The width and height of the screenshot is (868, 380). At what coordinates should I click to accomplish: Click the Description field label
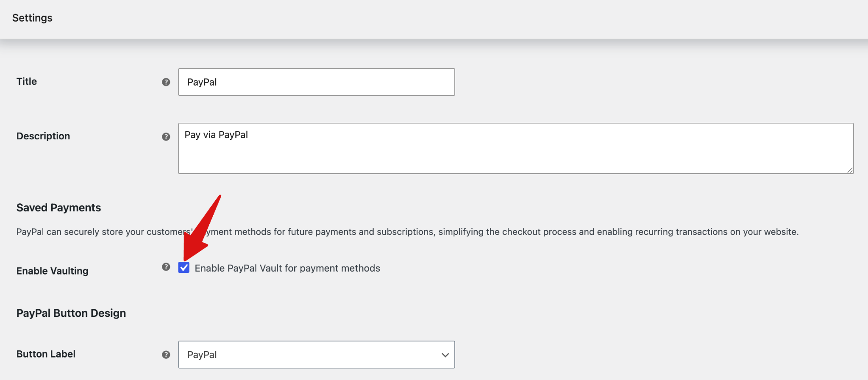(43, 136)
